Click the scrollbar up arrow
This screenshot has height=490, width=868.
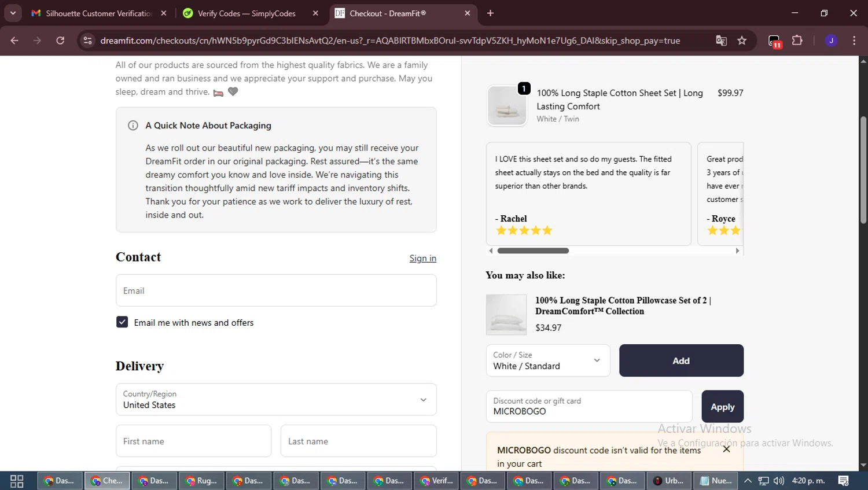tap(863, 61)
